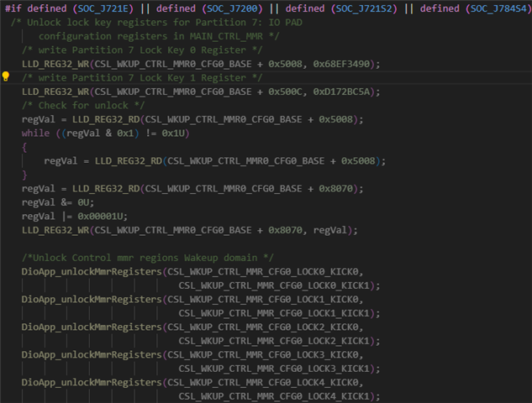Click SOC_J721E macro in #if line
532x403 pixels.
pyautogui.click(x=103, y=8)
